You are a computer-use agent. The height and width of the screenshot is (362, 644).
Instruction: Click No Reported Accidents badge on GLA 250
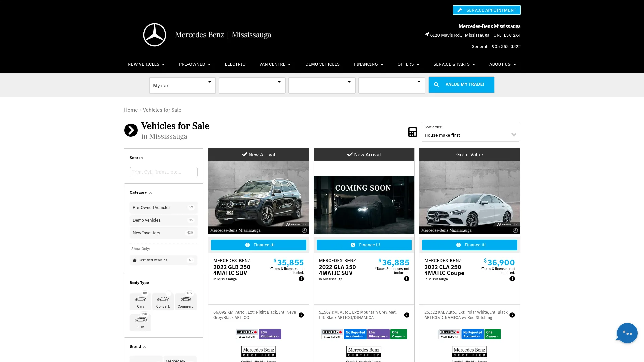click(x=355, y=334)
